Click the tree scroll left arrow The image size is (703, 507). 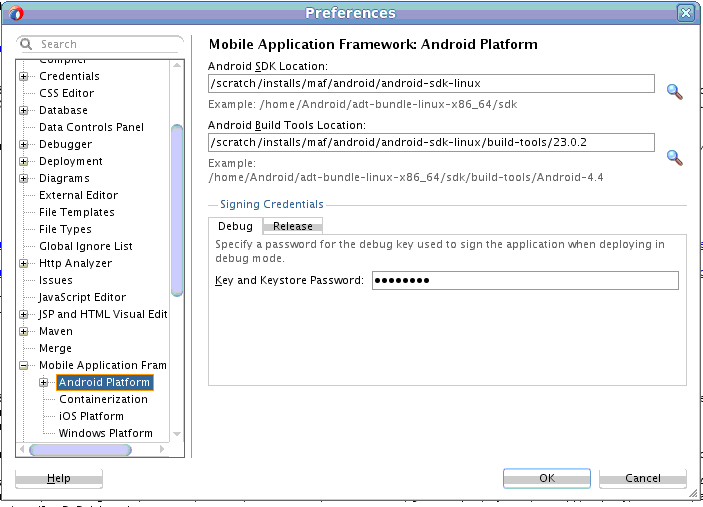22,449
